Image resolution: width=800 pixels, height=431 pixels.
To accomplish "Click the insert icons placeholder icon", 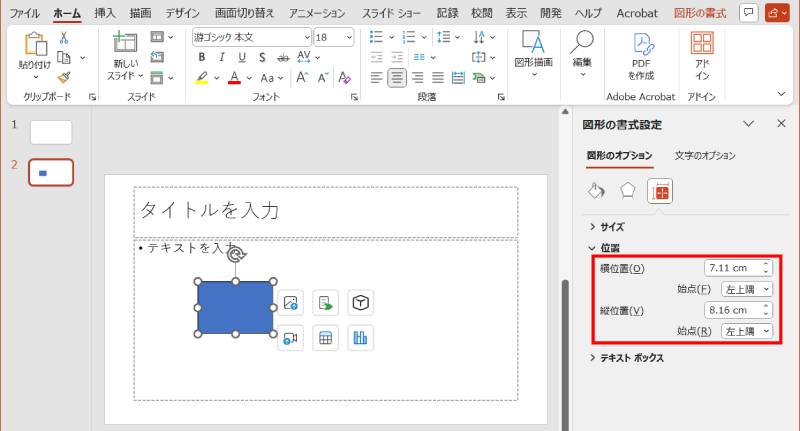I will [325, 303].
